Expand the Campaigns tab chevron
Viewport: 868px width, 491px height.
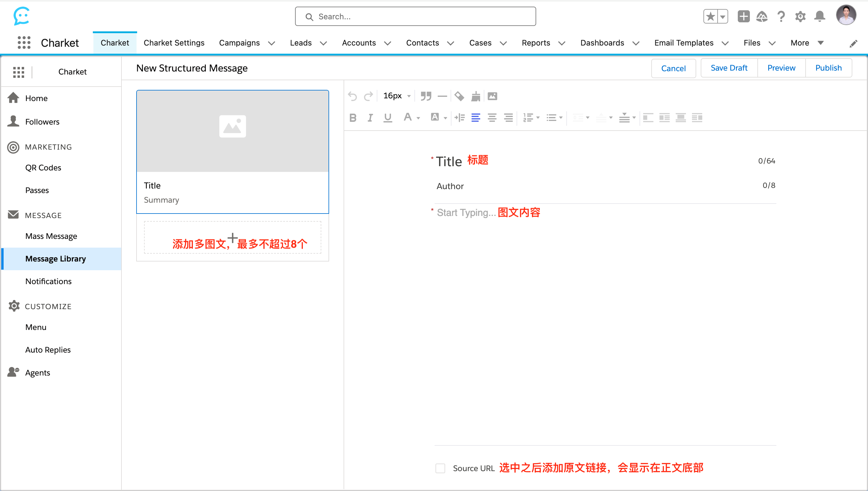(x=272, y=43)
